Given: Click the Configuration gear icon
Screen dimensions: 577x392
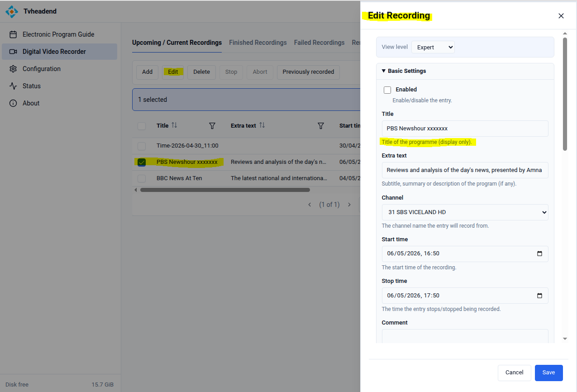Looking at the screenshot, I should [13, 69].
